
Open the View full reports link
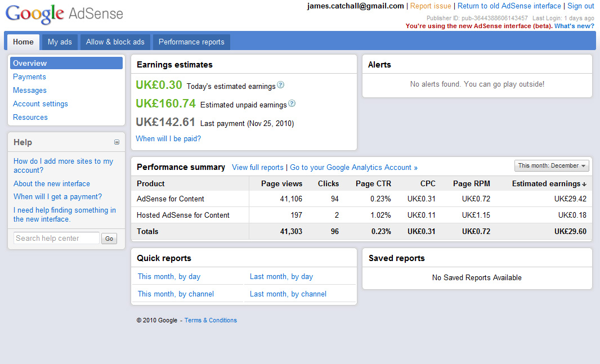point(258,167)
